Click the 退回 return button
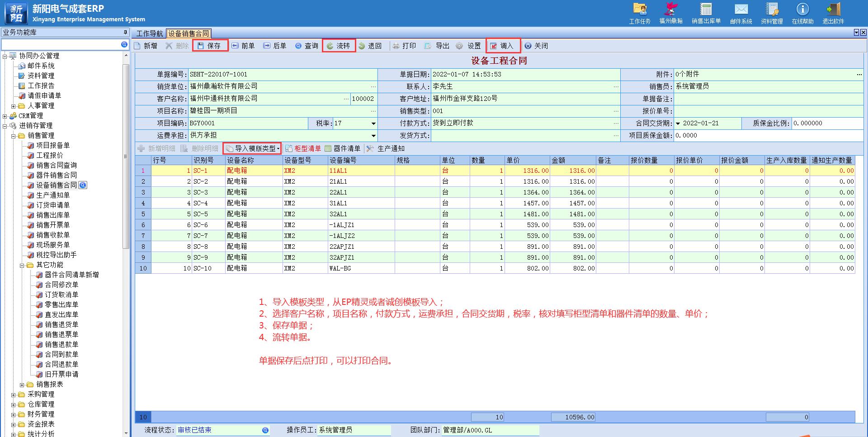 coord(370,46)
